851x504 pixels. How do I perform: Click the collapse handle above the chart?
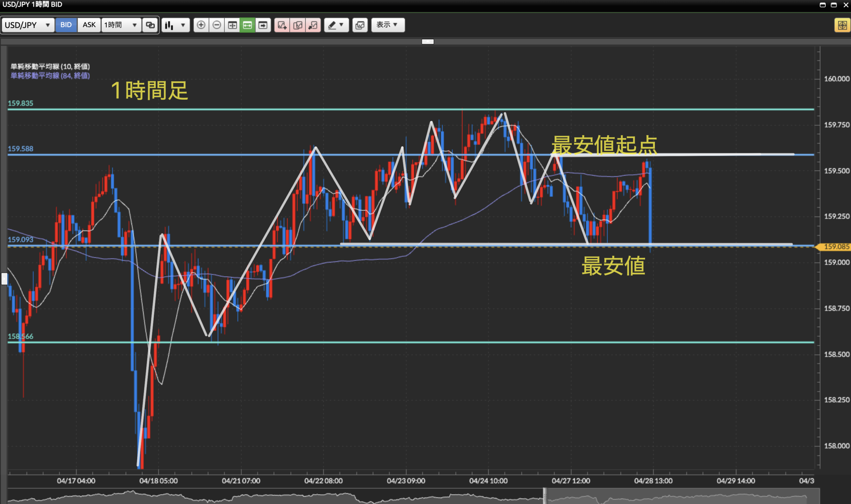(x=427, y=42)
